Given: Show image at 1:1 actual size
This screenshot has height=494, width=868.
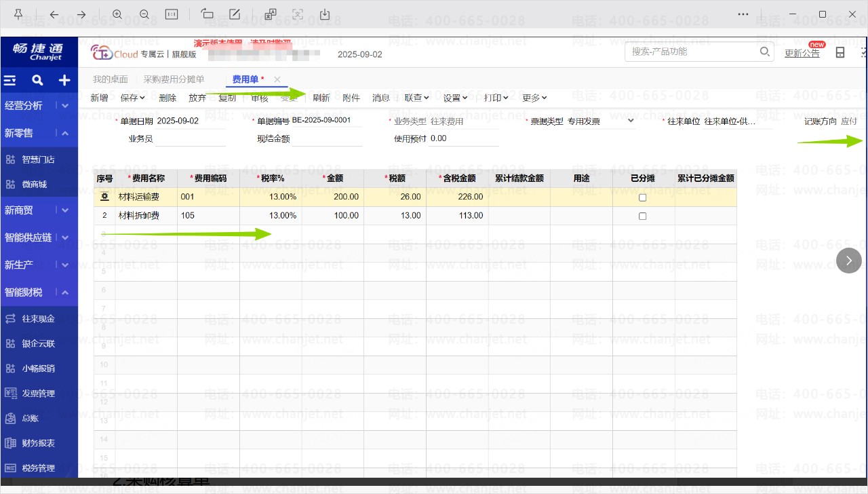Looking at the screenshot, I should coord(172,14).
